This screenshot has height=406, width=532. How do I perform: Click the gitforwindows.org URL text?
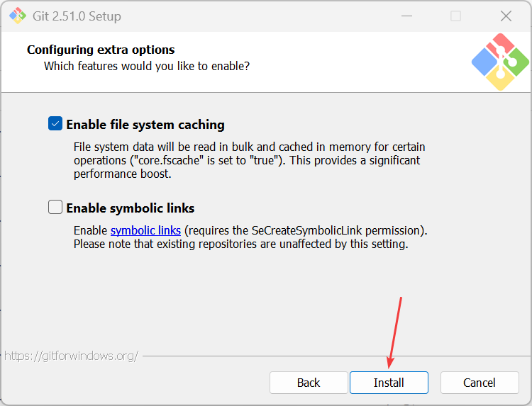coord(71,356)
